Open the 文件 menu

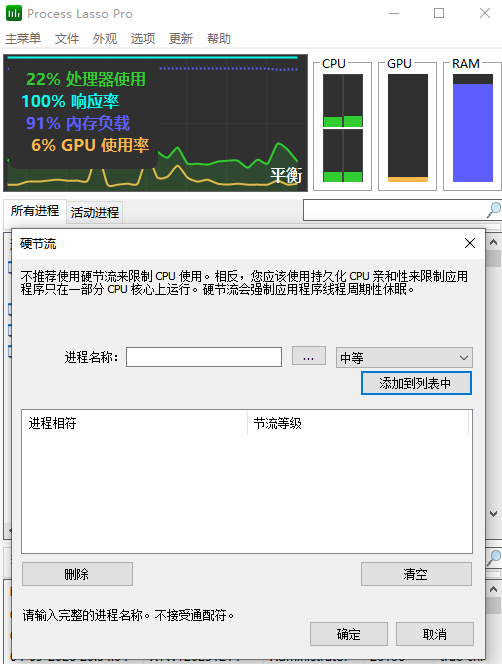[x=67, y=39]
